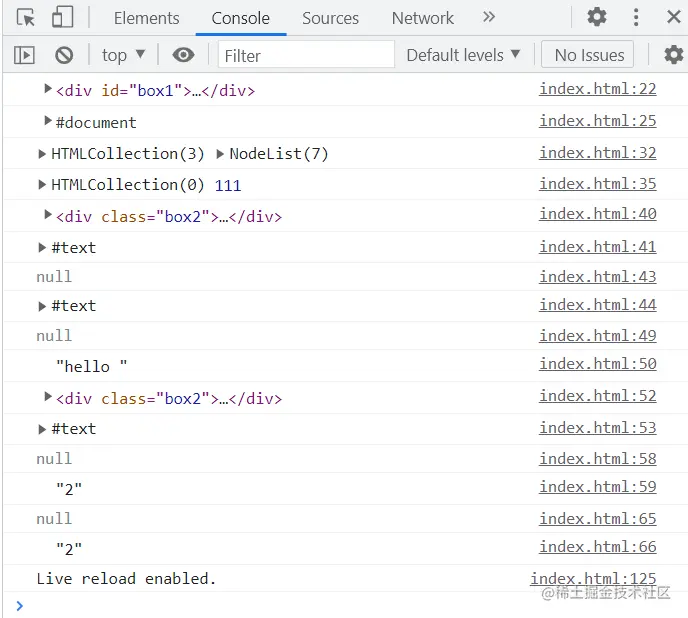Open source link index.html:53
The width and height of the screenshot is (688, 618).
coord(598,428)
